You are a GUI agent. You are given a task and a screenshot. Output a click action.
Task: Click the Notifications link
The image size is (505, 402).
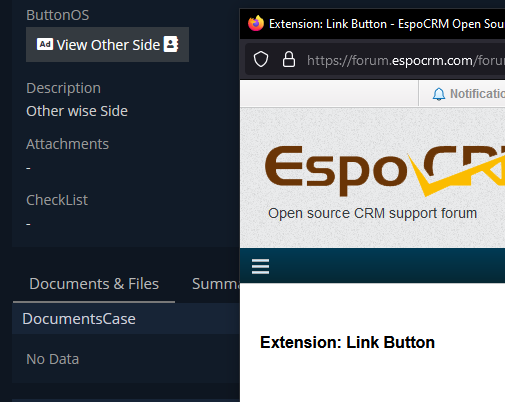[x=477, y=94]
